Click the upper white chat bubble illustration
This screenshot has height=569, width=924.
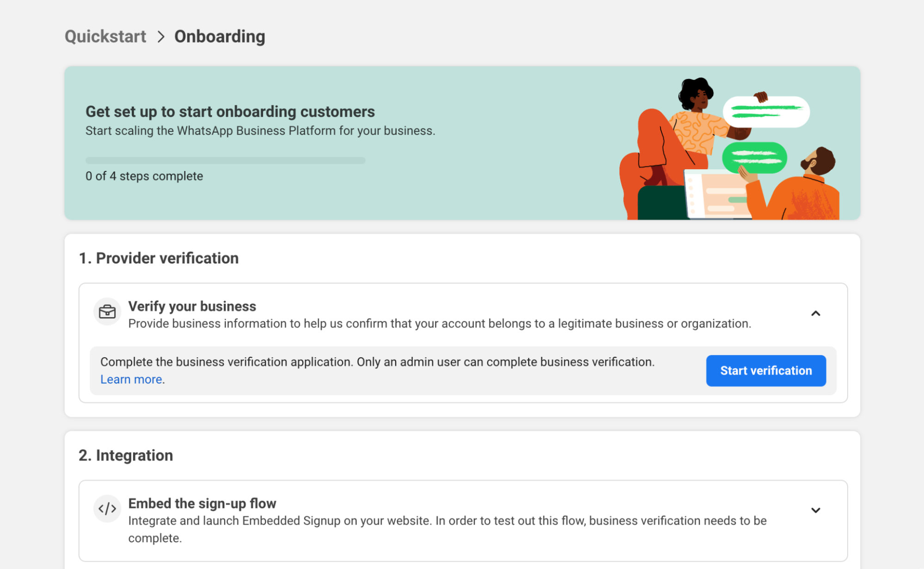coord(766,111)
